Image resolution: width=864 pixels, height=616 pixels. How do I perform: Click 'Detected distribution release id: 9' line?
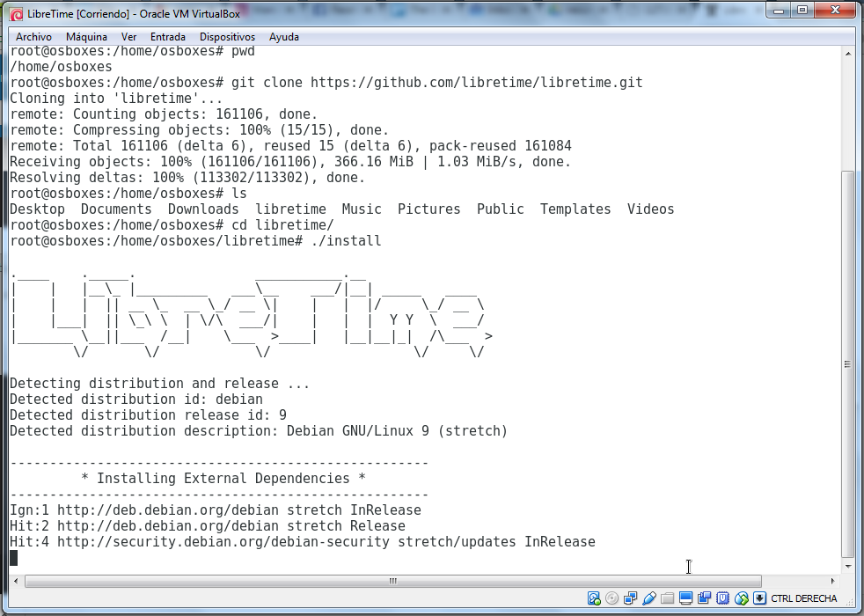tap(148, 414)
